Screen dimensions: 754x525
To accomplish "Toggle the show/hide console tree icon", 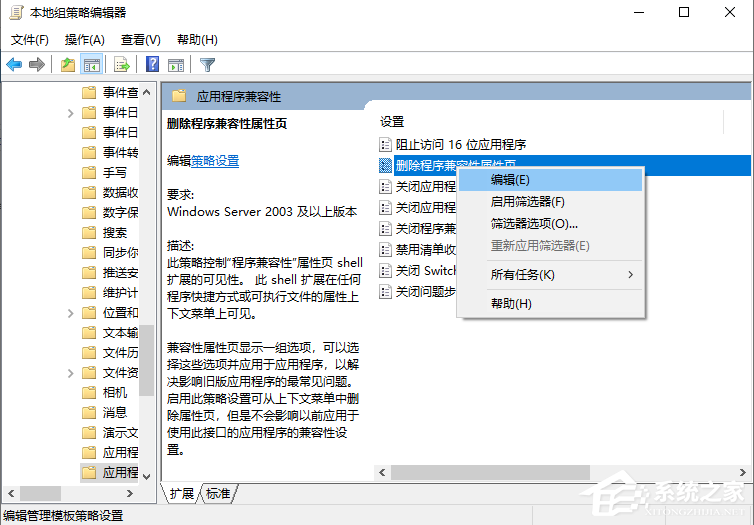I will pos(91,64).
